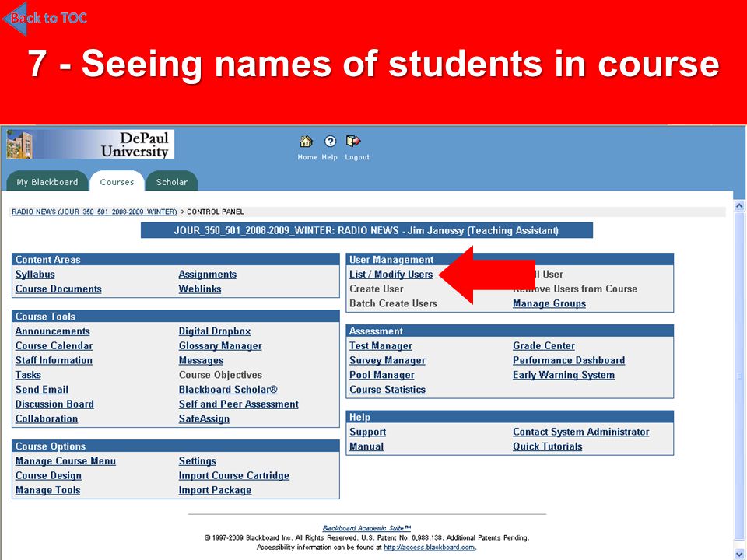This screenshot has height=560, width=747.
Task: Click the DePaul University logo
Action: 90,145
